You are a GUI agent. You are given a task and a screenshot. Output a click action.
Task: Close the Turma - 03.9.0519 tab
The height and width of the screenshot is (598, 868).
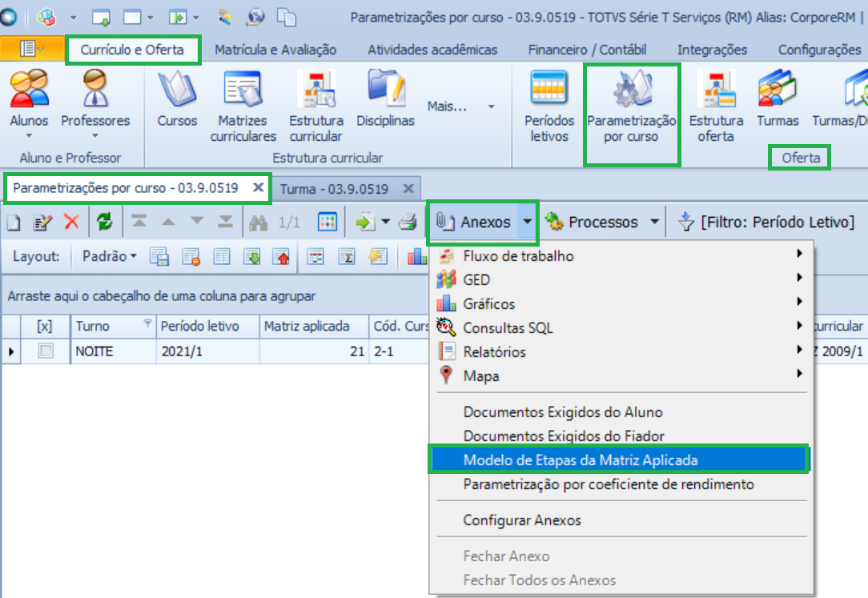(408, 189)
